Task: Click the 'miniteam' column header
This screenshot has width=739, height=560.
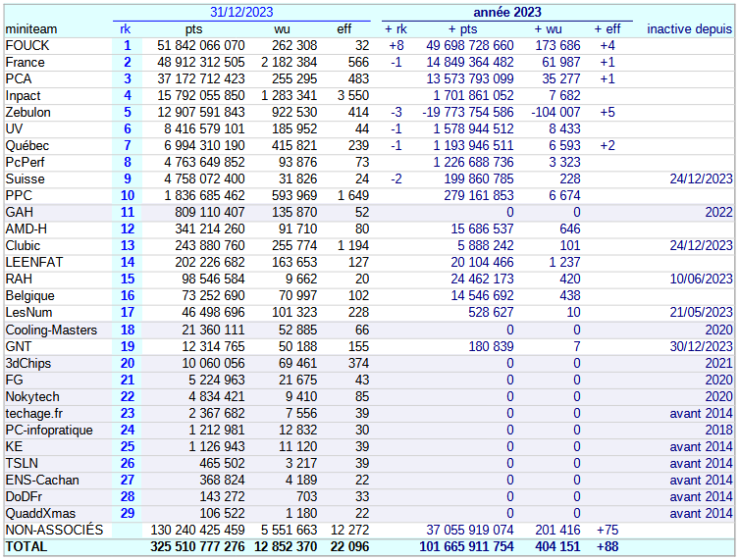Action: pyautogui.click(x=31, y=28)
